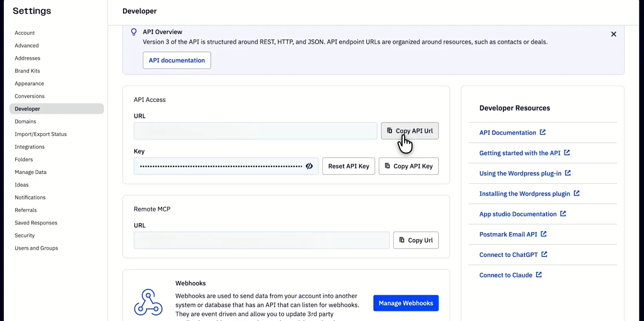
Task: Open Saved Responses in sidebar
Action: point(36,223)
